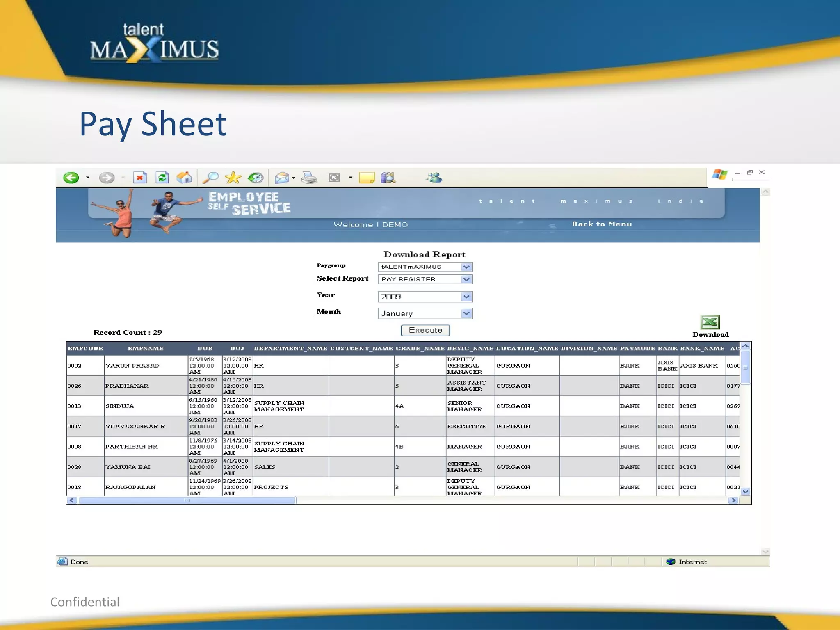
Task: Select the VIJAYASANKAR R name cell
Action: pyautogui.click(x=146, y=427)
